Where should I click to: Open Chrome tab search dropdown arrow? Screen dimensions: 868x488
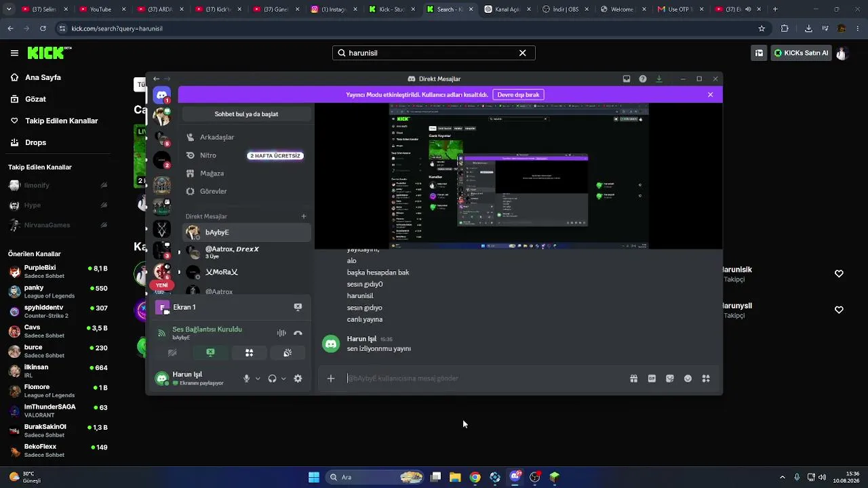[x=7, y=9]
